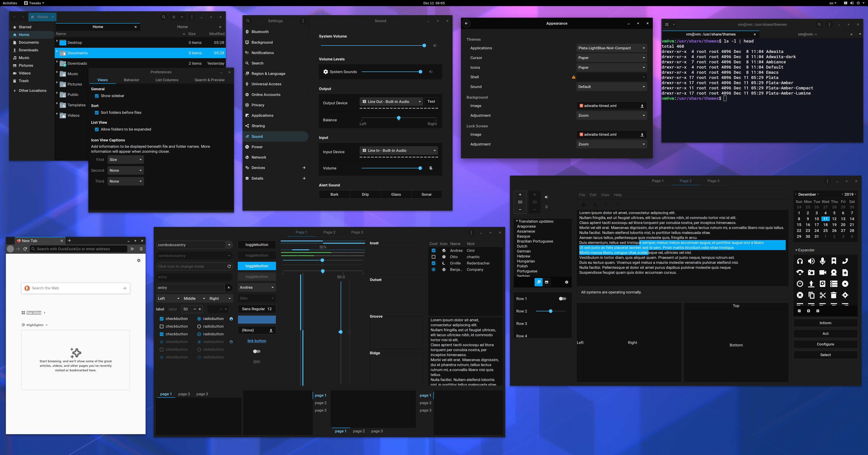The width and height of the screenshot is (868, 455).
Task: Click the link button hyperlink
Action: coord(257,341)
